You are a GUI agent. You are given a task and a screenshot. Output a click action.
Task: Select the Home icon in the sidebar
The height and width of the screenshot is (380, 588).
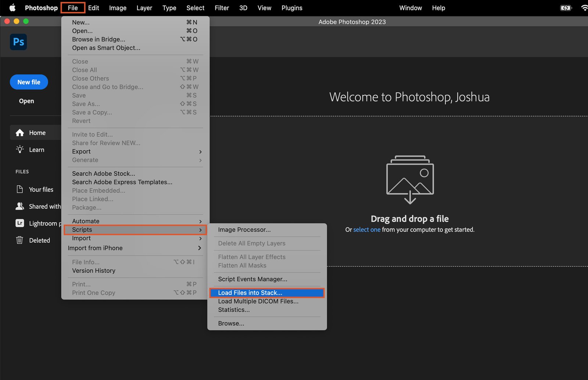click(x=20, y=132)
